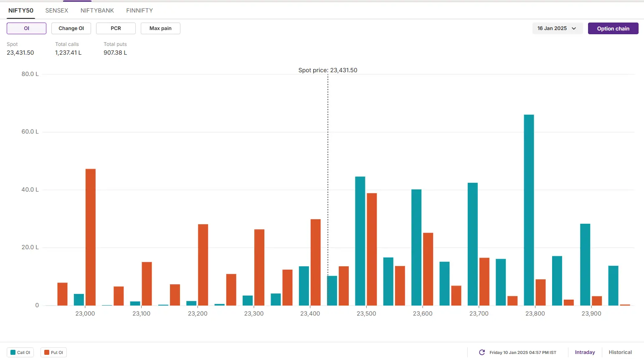Click the 23,700 x-axis strike label
The image size is (644, 359).
(x=479, y=313)
